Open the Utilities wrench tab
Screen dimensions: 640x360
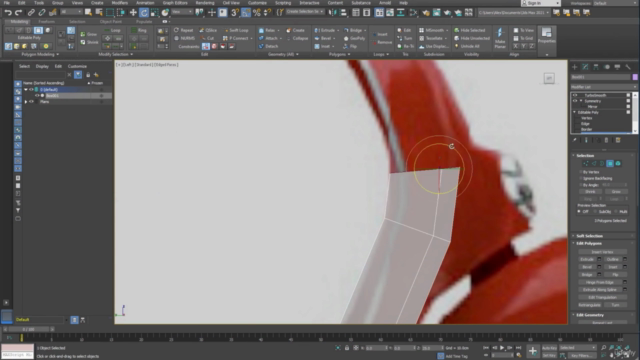(628, 67)
